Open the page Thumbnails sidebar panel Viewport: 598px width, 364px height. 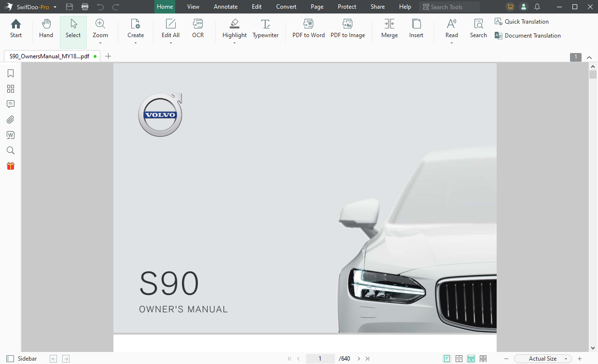click(11, 89)
